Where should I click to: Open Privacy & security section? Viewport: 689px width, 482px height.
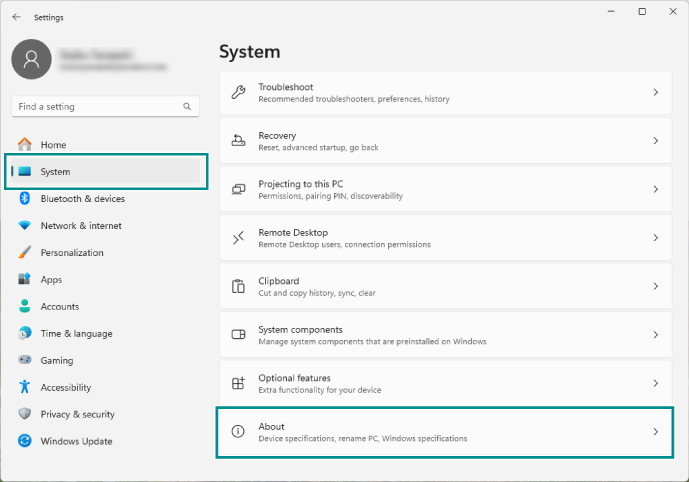[77, 414]
